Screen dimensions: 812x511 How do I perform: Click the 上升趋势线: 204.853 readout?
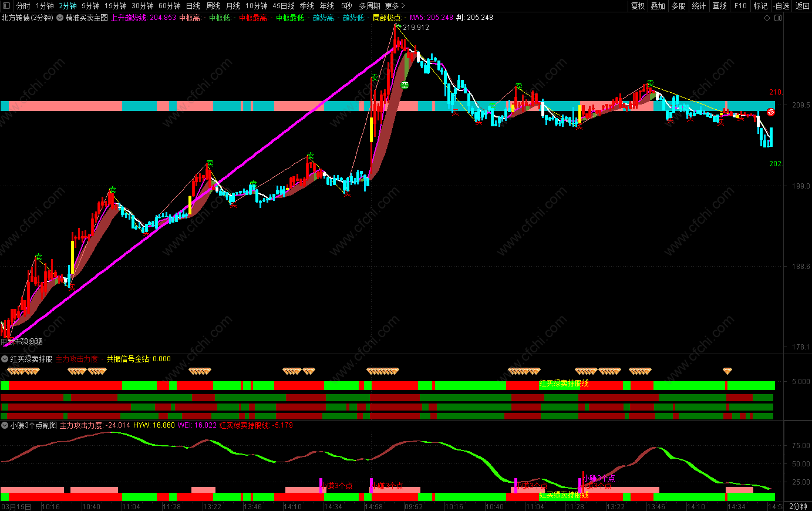click(144, 18)
